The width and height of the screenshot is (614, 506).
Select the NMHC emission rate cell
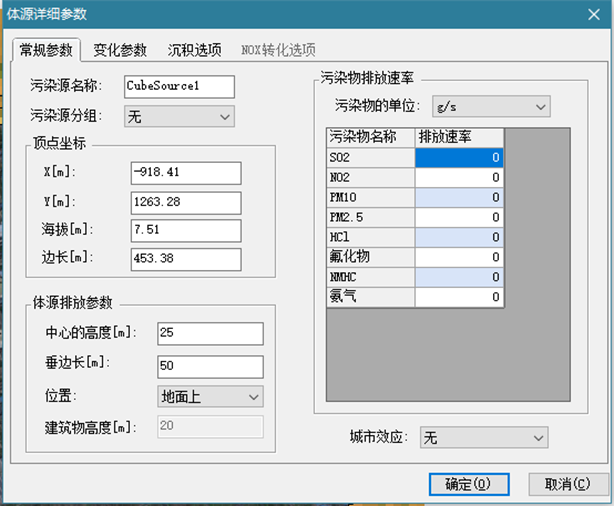click(x=459, y=277)
